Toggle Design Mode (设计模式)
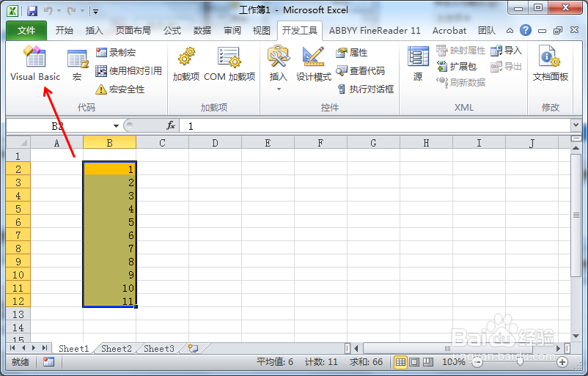The width and height of the screenshot is (588, 376). (x=314, y=64)
